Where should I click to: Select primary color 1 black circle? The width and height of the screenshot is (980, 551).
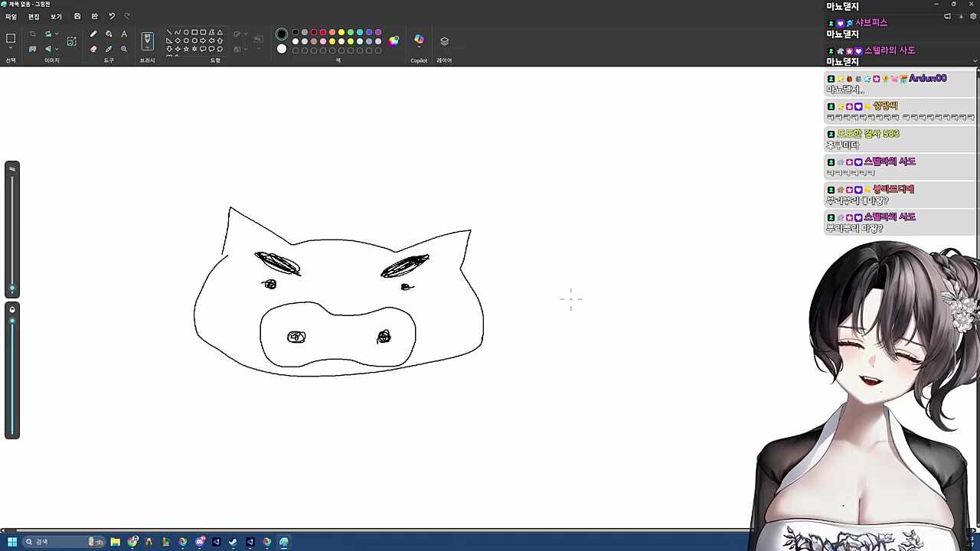(x=282, y=34)
